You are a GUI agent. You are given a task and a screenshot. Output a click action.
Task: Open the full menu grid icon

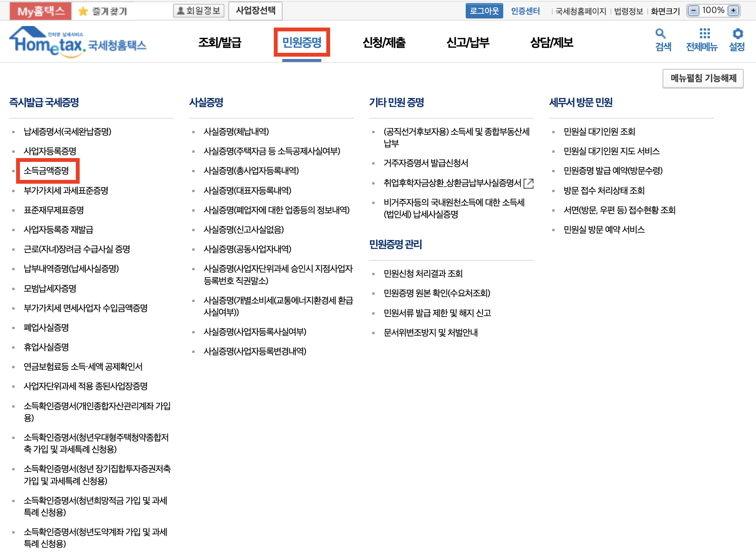[704, 34]
